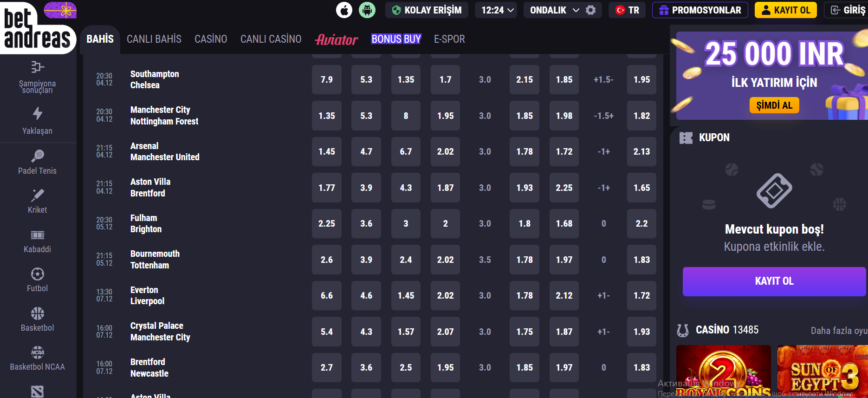This screenshot has height=398, width=868.
Task: Click Şimdi Al on 25 000 INR banner
Action: (x=774, y=105)
